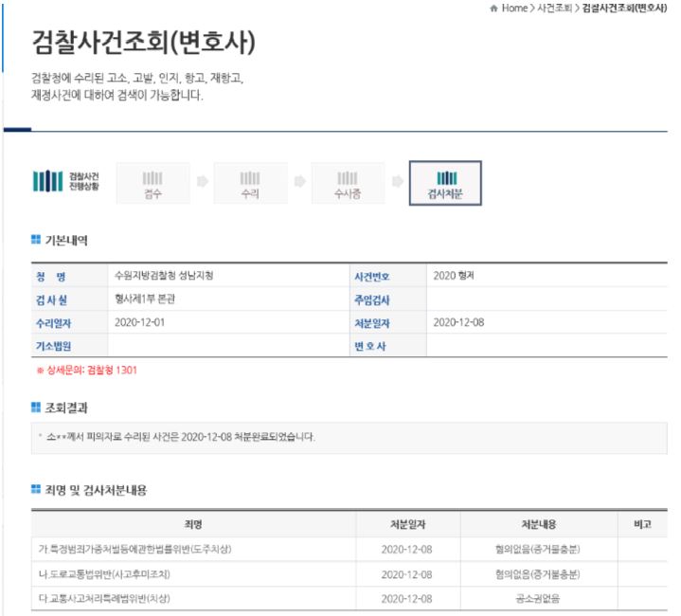Click the 처분일자 value in 기본내역 table
The height and width of the screenshot is (616, 681).
(458, 322)
